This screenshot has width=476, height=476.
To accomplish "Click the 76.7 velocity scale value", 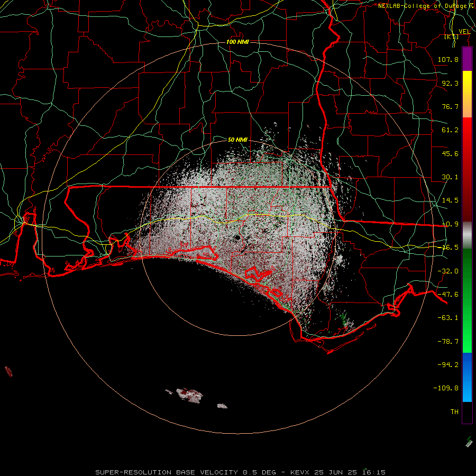I will 450,106.
